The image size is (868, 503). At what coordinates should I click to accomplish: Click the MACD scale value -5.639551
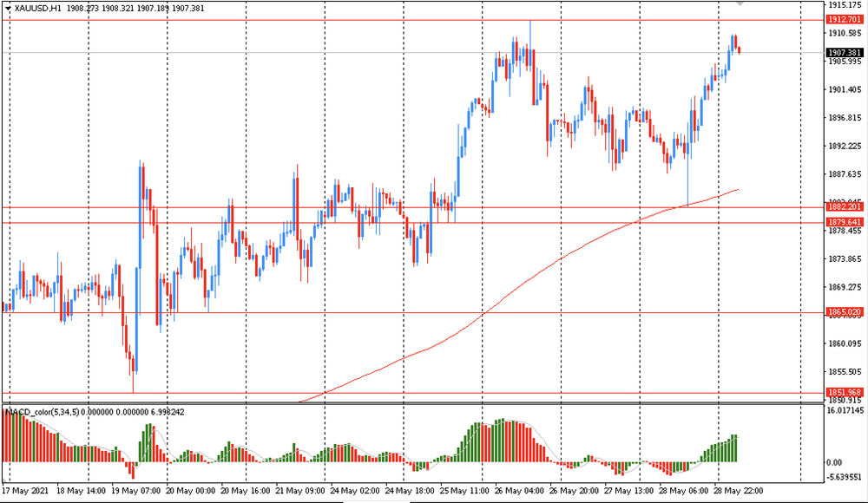(x=845, y=477)
